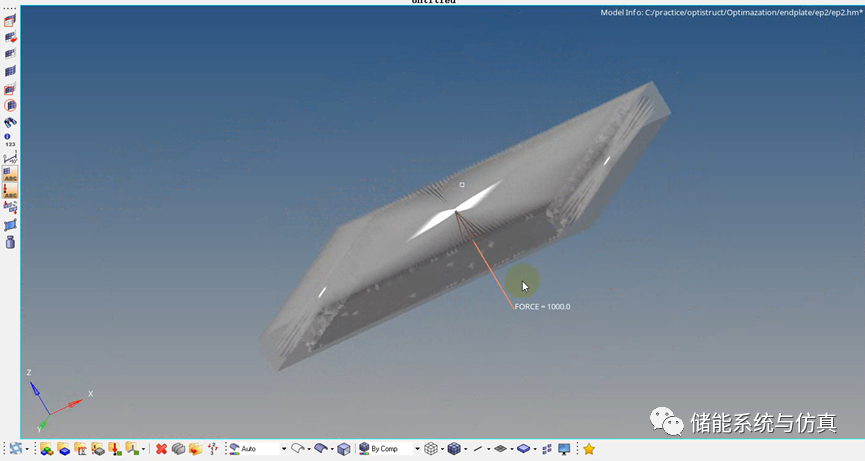Expand the 2D element representation arrow
Image resolution: width=865 pixels, height=461 pixels.
tap(511, 449)
